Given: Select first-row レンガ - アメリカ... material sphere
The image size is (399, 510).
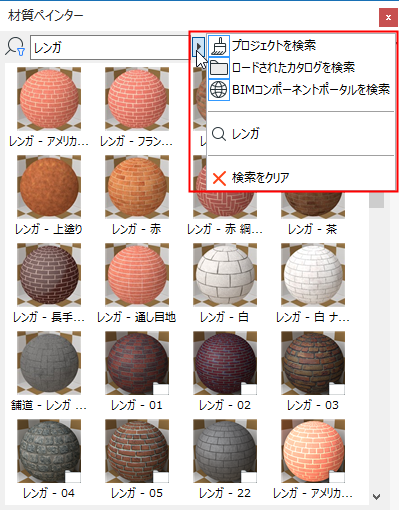Looking at the screenshot, I should click(x=49, y=99).
